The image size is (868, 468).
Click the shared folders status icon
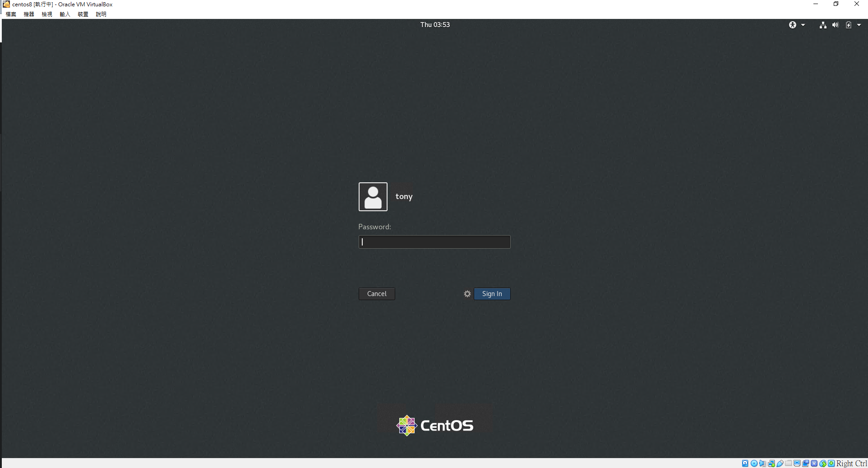[789, 463]
